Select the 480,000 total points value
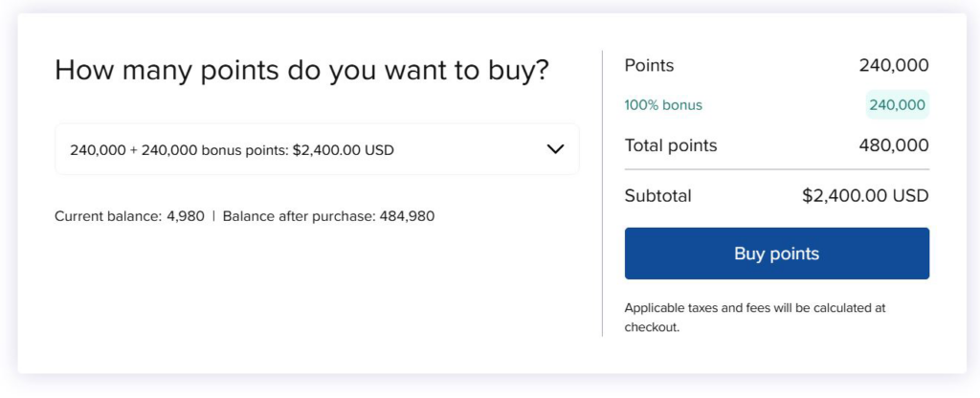Screen dimensions: 980x398 coord(893,145)
